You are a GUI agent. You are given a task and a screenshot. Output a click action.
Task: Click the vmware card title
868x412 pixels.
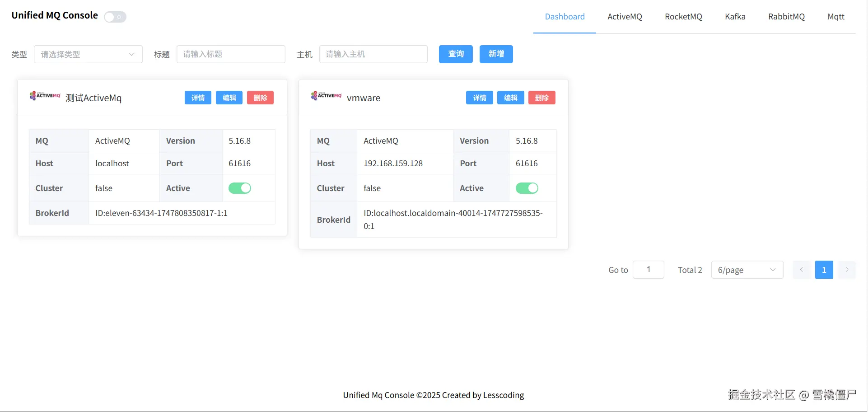click(364, 98)
